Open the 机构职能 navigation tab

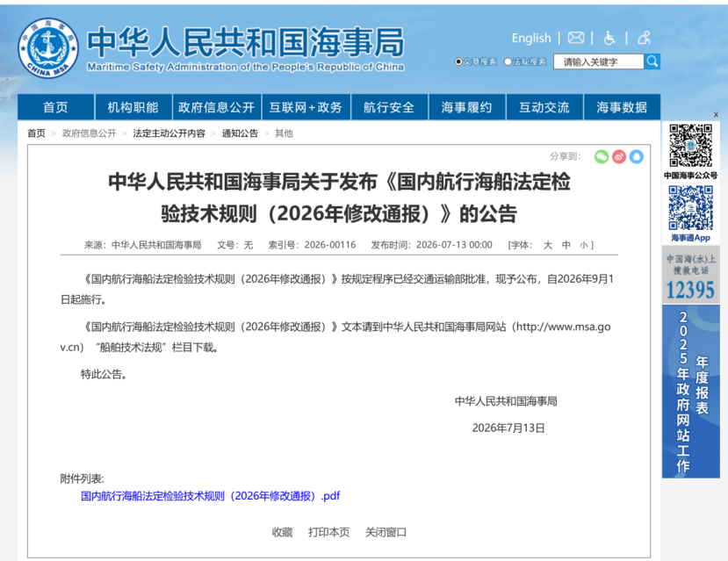coord(133,107)
